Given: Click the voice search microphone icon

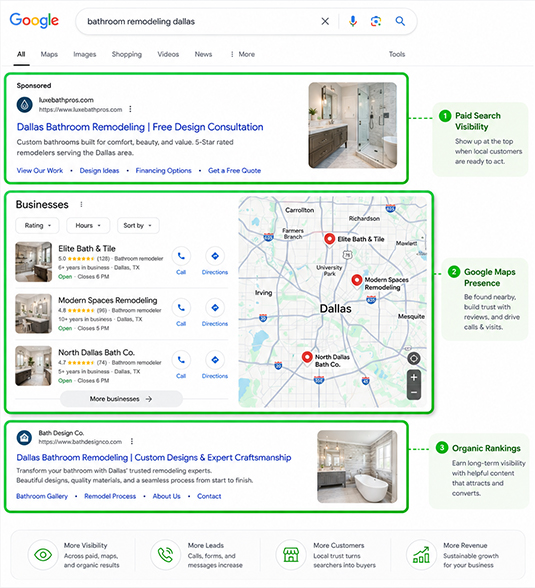Looking at the screenshot, I should tap(352, 21).
